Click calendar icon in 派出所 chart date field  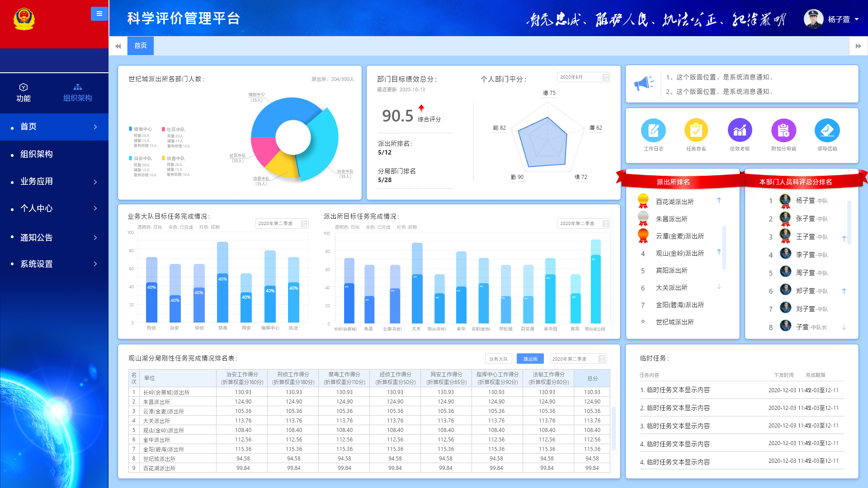(605, 224)
